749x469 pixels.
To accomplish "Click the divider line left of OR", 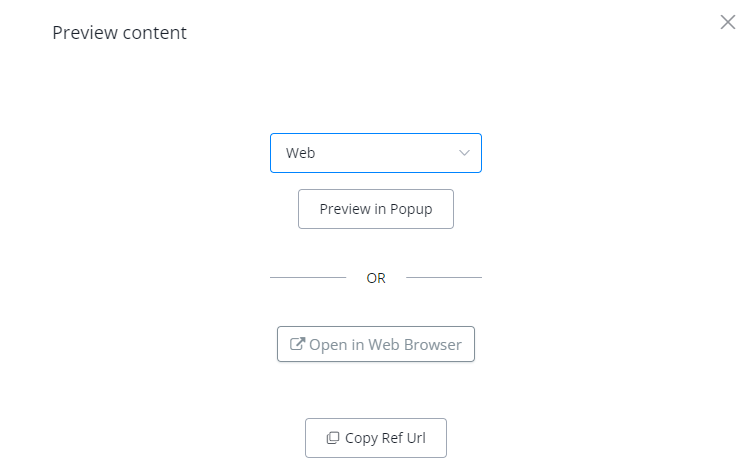I will coord(308,277).
